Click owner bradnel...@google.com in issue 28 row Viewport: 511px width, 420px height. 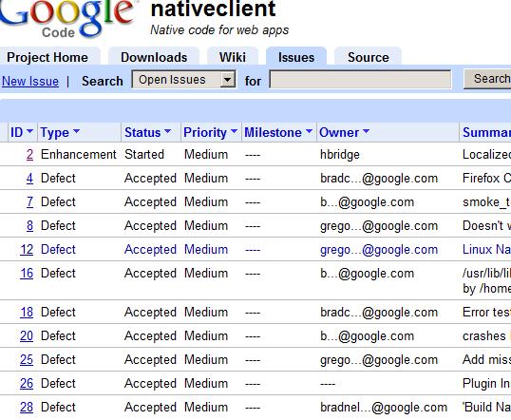click(384, 408)
